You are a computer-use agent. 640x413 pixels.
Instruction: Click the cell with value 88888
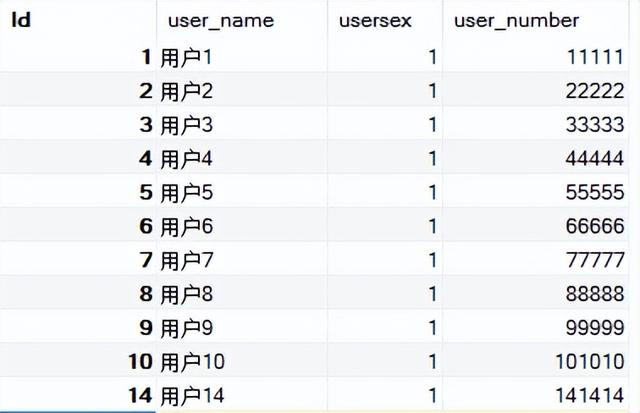coord(536,293)
